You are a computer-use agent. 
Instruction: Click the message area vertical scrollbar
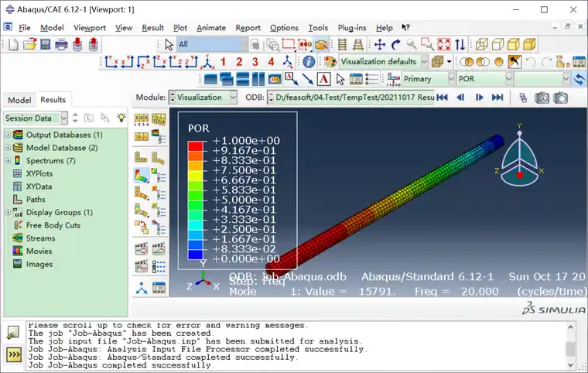click(570, 346)
